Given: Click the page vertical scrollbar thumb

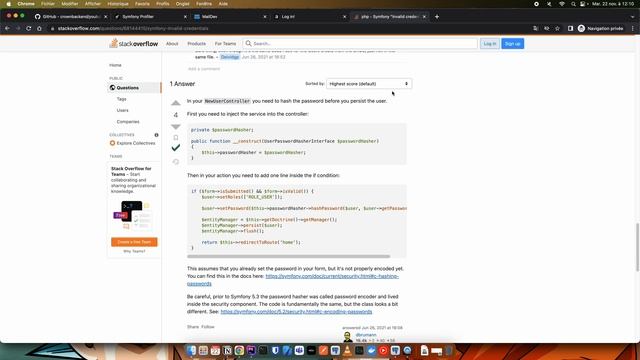Looking at the screenshot, I should (x=637, y=247).
